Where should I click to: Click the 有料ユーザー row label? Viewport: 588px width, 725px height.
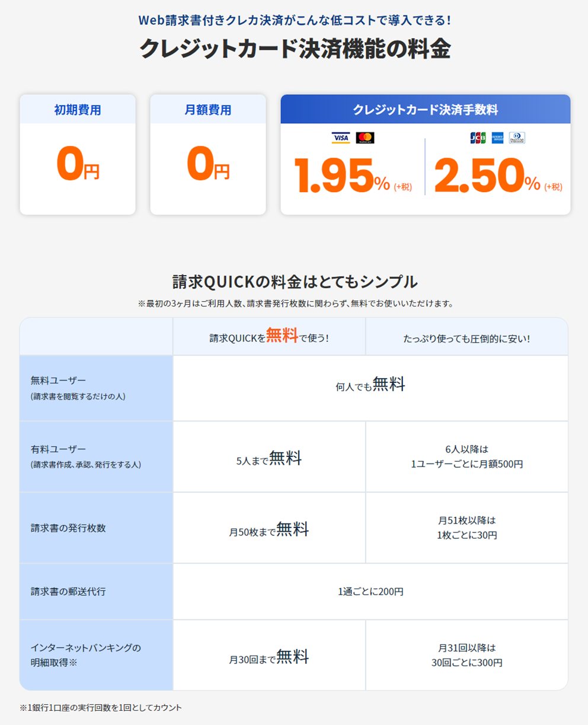point(96,456)
